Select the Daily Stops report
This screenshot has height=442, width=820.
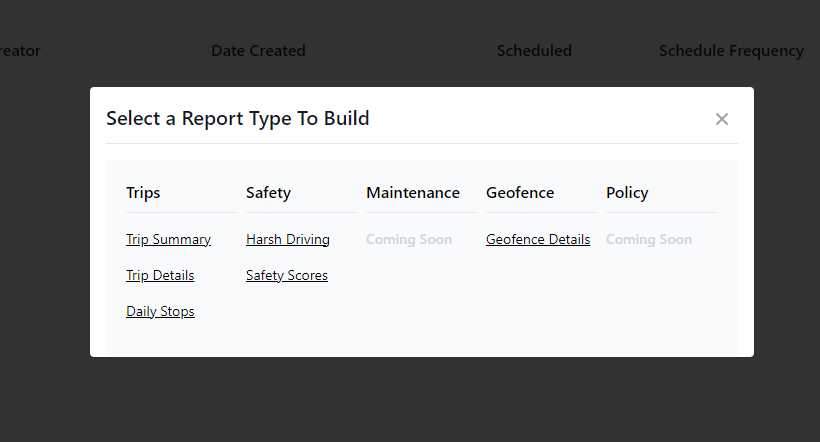[160, 312]
